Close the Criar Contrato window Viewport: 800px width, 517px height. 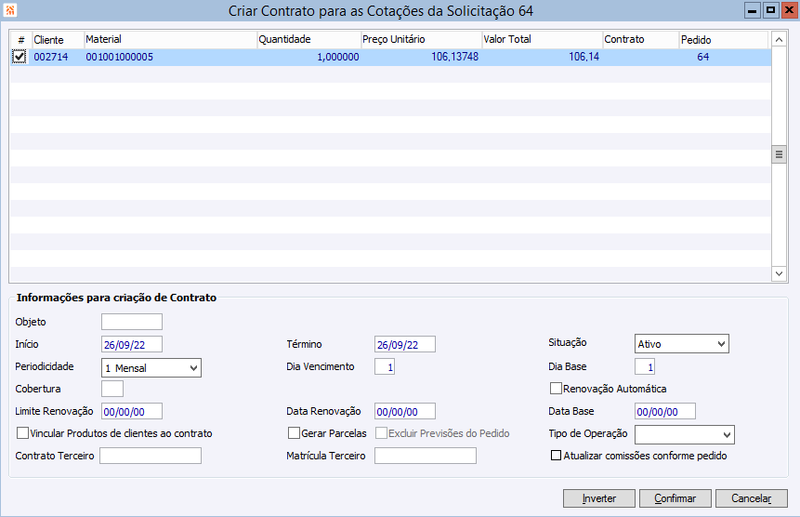(789, 10)
